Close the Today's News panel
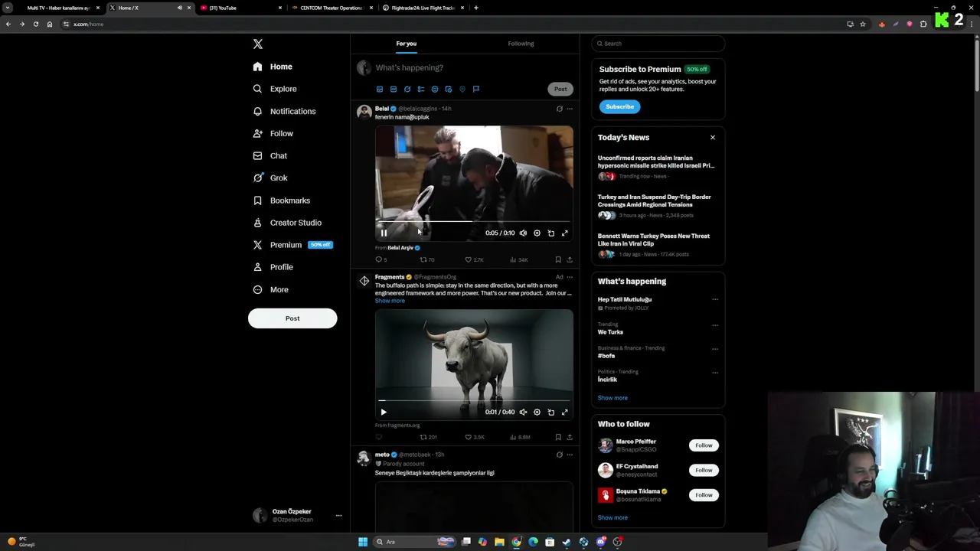 (x=713, y=138)
